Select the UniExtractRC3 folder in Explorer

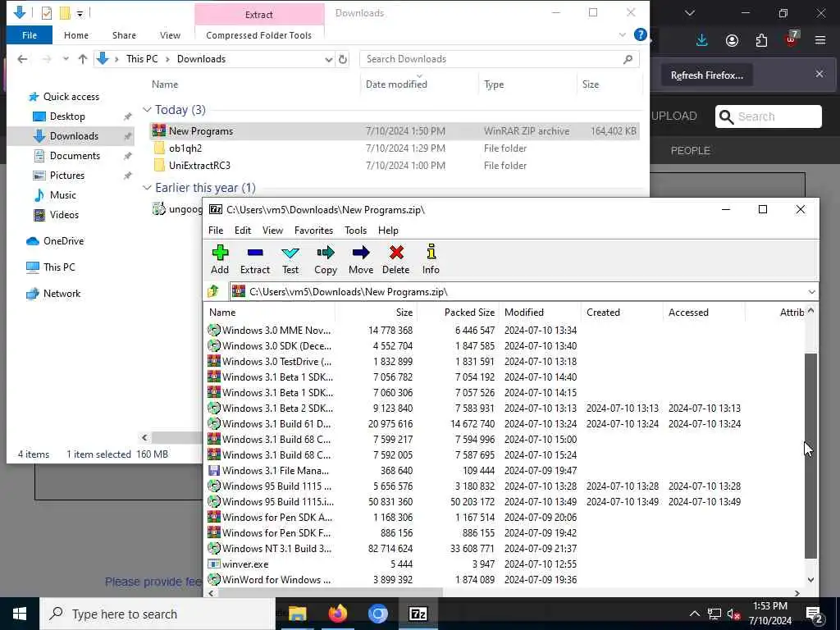coord(199,166)
